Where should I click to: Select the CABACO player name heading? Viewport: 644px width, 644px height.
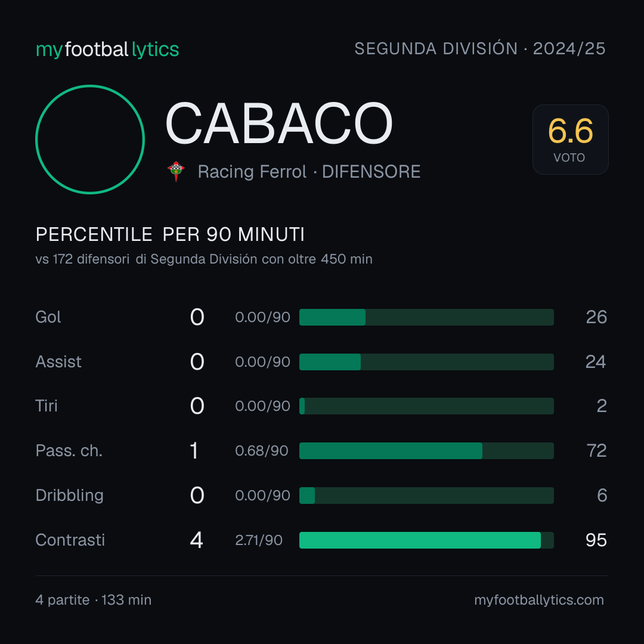tap(279, 123)
